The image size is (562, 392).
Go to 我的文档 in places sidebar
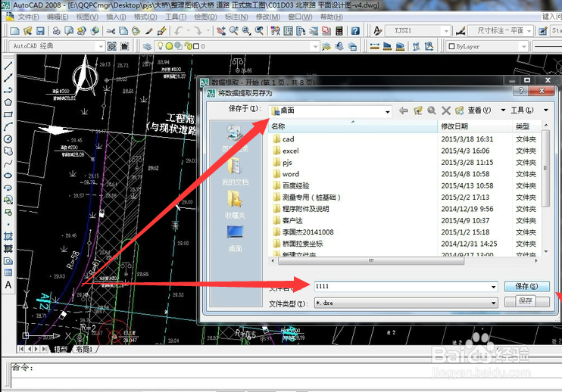[235, 172]
